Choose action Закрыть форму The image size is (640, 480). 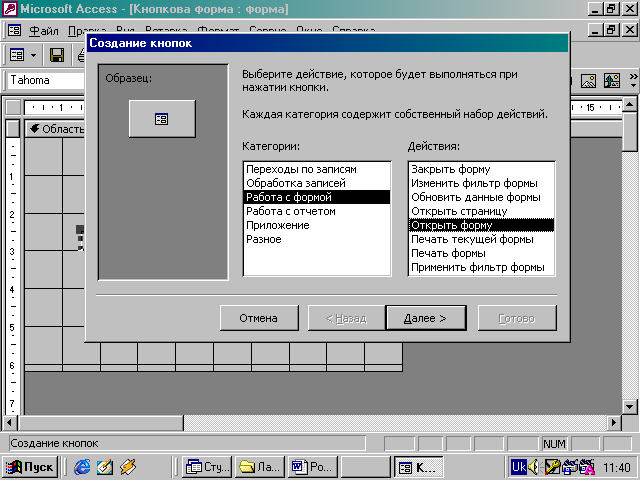click(x=481, y=169)
